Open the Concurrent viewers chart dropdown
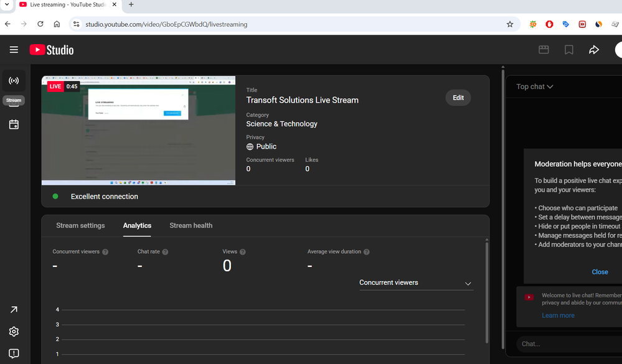This screenshot has height=364, width=622. click(416, 283)
